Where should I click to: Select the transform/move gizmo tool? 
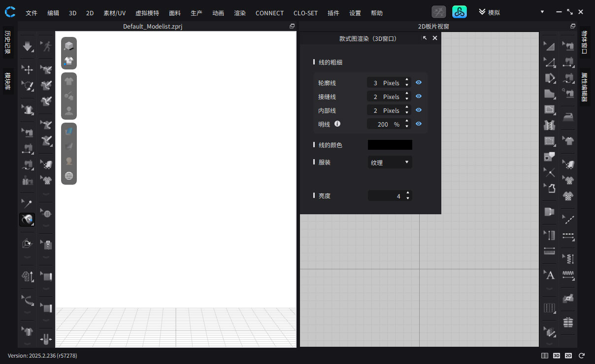(28, 70)
